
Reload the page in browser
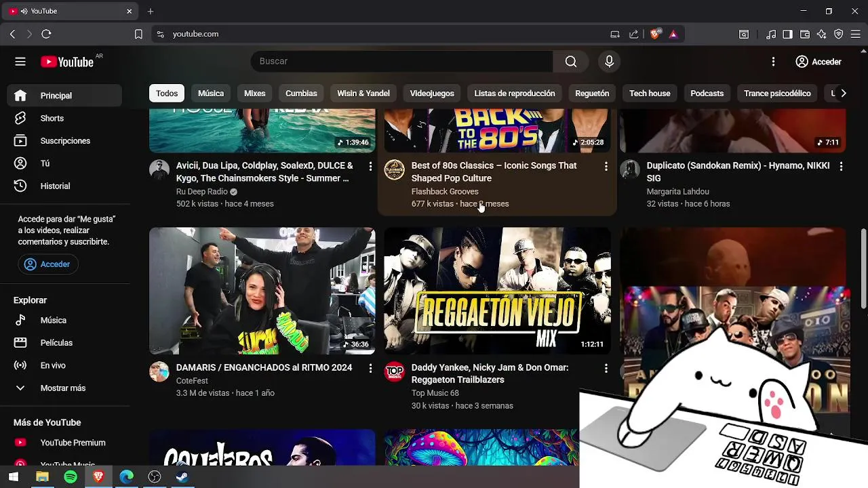(46, 34)
